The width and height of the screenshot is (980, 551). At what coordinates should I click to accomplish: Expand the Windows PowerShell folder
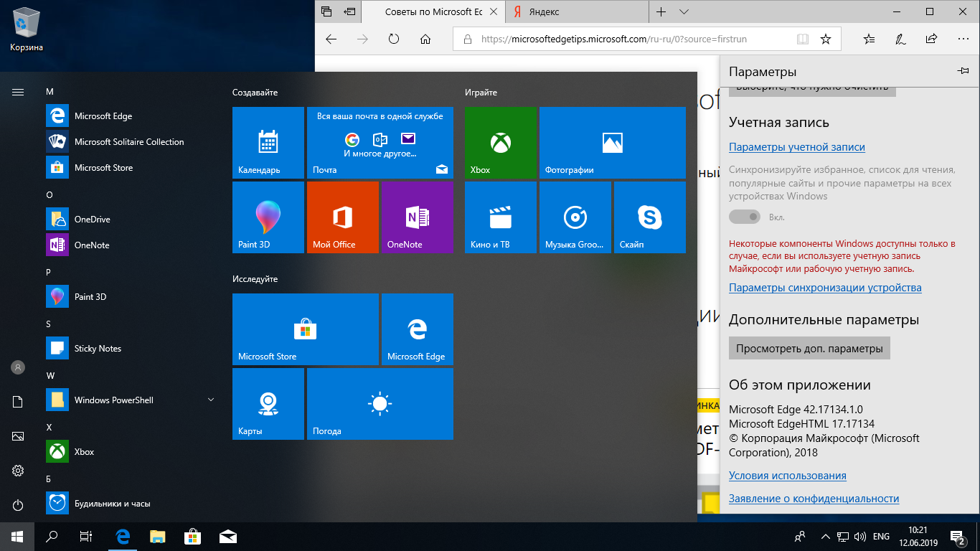click(x=129, y=400)
